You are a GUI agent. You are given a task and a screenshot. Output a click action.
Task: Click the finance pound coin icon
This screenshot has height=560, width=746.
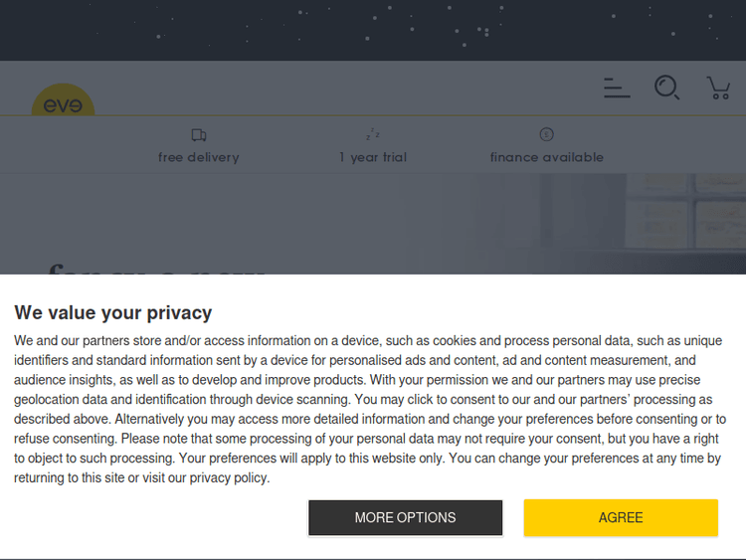(x=546, y=134)
